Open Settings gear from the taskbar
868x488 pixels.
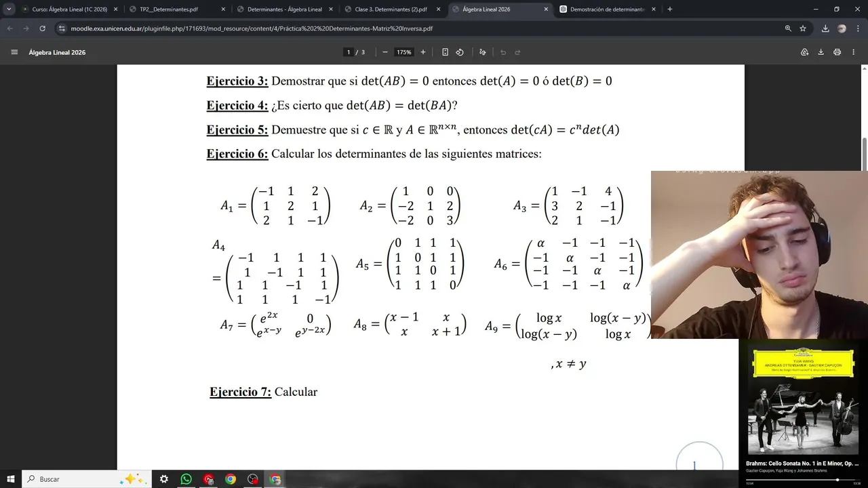pos(164,479)
